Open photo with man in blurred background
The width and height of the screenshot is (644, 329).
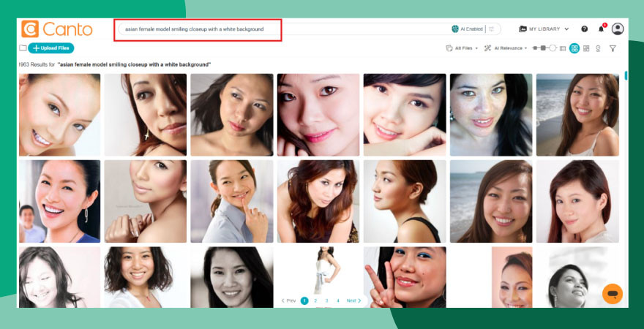[x=59, y=201]
